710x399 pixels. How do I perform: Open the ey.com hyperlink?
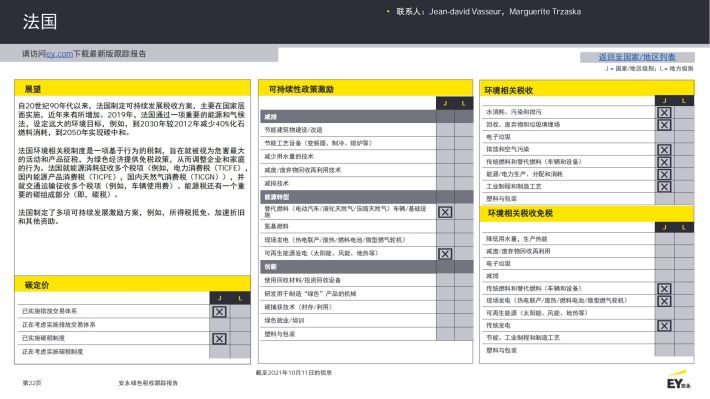click(59, 54)
